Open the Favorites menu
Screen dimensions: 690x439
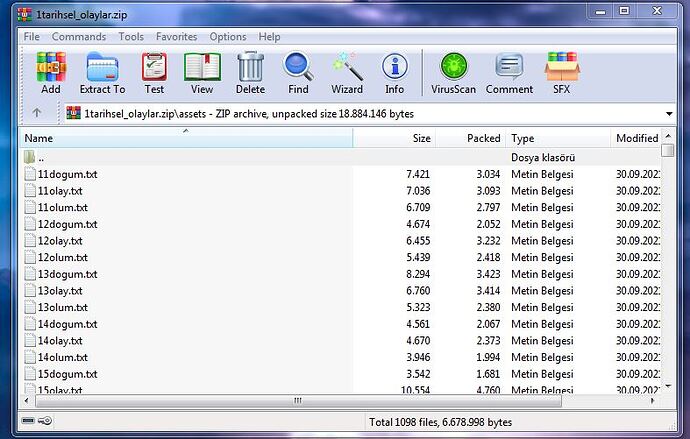click(176, 37)
